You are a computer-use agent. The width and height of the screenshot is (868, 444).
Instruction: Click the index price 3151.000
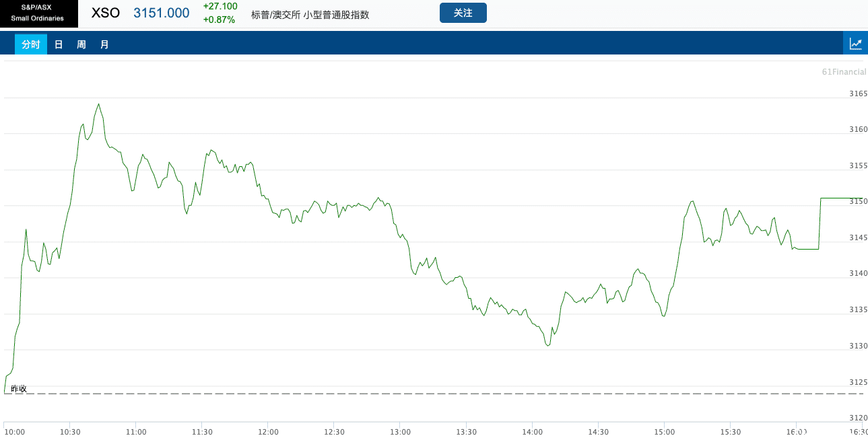(x=162, y=13)
